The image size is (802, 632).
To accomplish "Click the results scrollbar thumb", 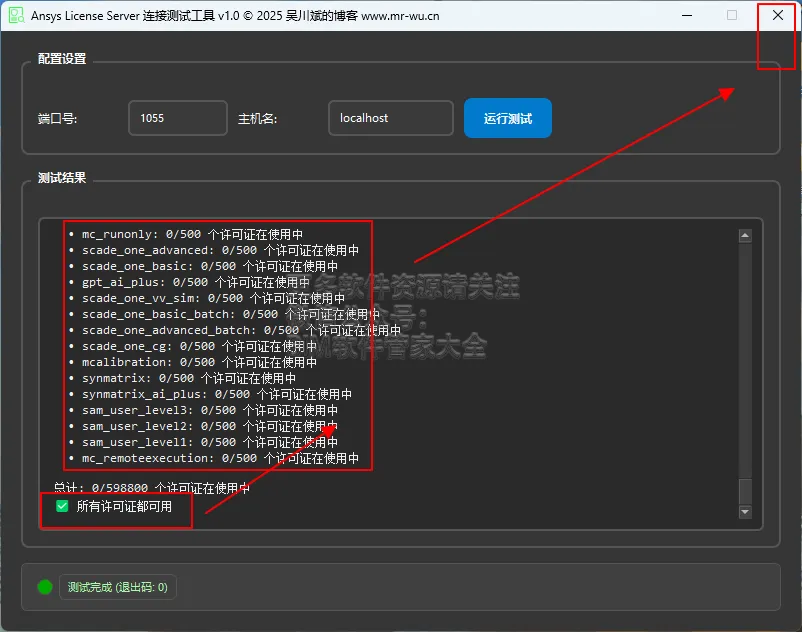I will (x=745, y=492).
